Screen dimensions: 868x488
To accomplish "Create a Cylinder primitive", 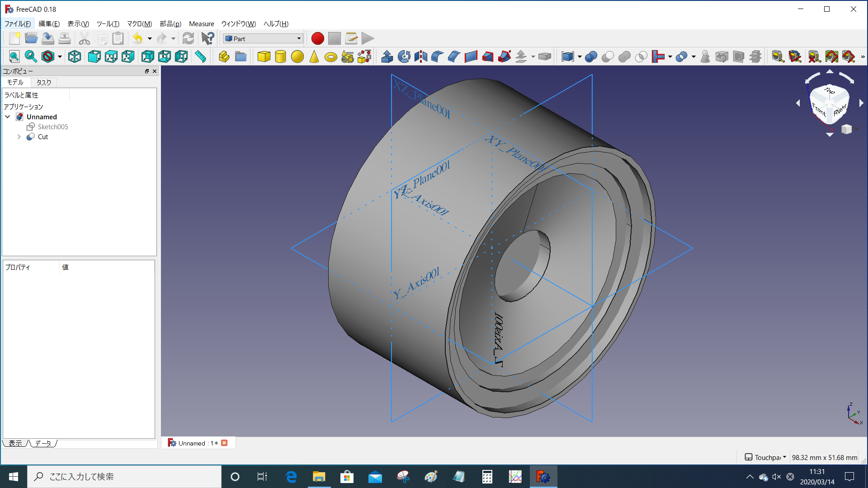I will click(280, 56).
